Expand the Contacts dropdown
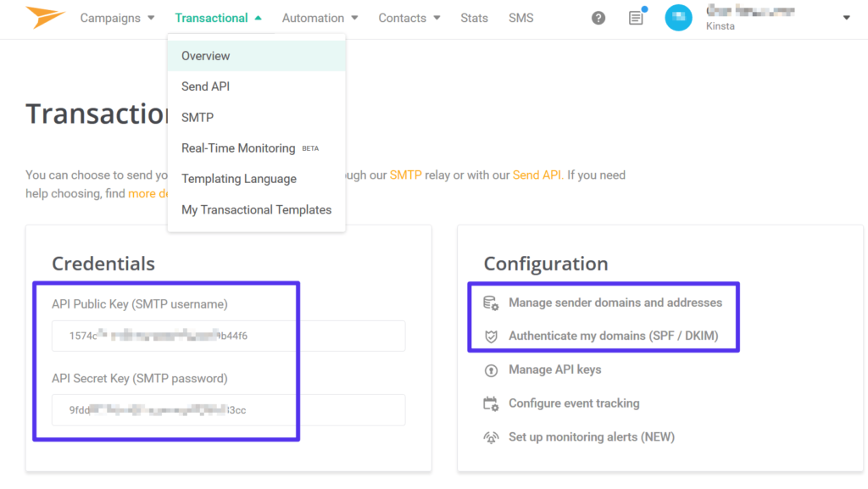The height and width of the screenshot is (489, 868). tap(409, 17)
